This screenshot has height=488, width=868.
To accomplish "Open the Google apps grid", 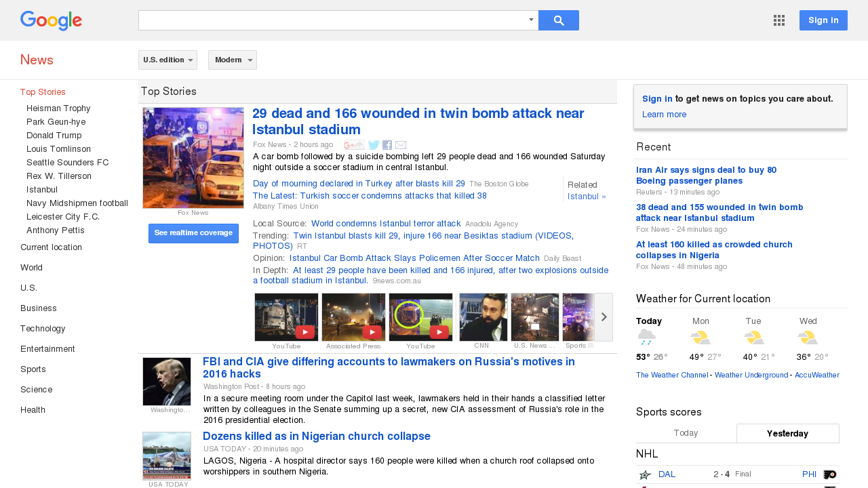I will [x=779, y=20].
